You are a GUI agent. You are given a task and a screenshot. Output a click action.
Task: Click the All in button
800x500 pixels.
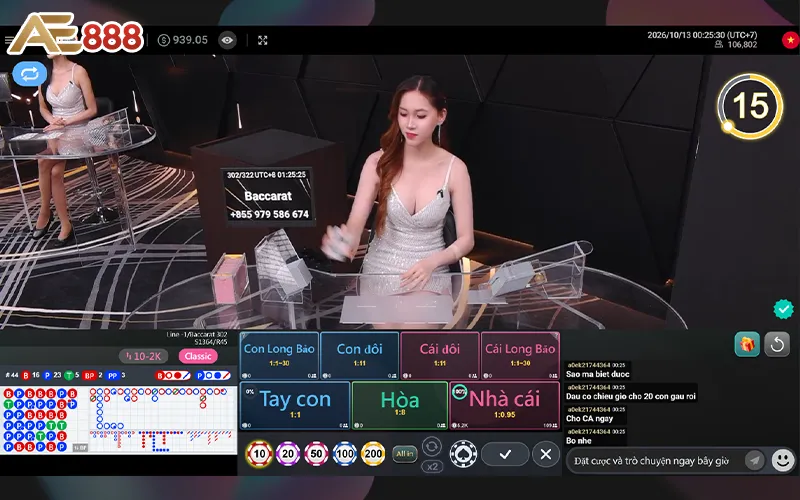(x=405, y=454)
